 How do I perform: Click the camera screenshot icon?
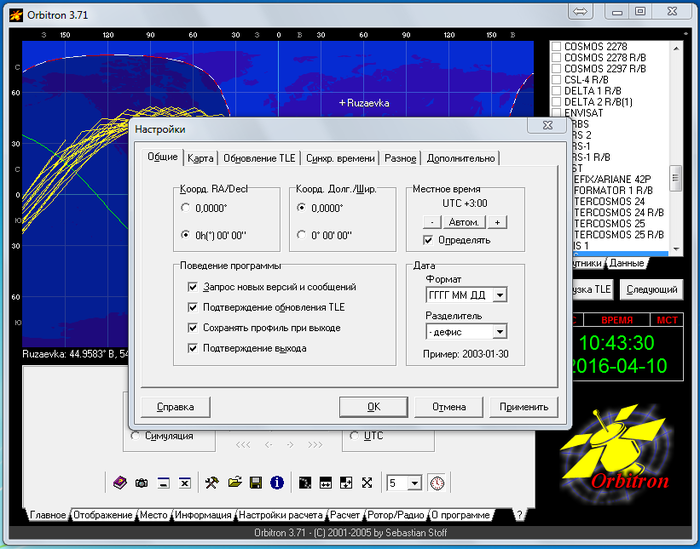(141, 483)
